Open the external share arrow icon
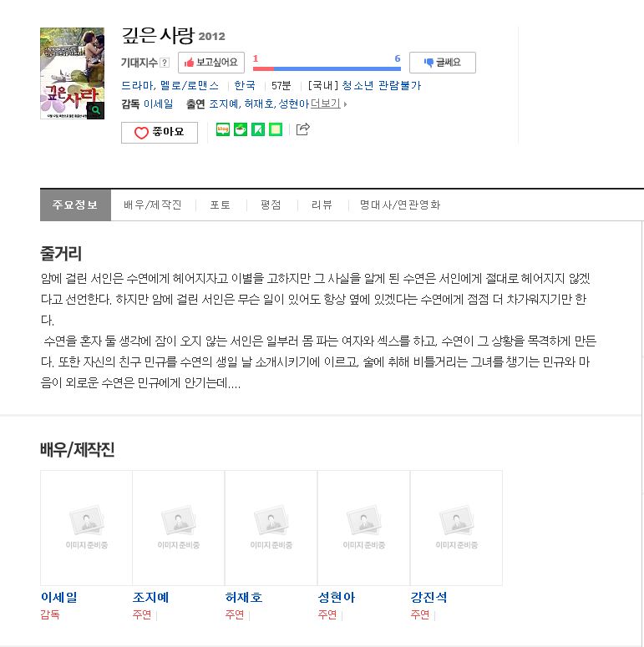 point(302,129)
